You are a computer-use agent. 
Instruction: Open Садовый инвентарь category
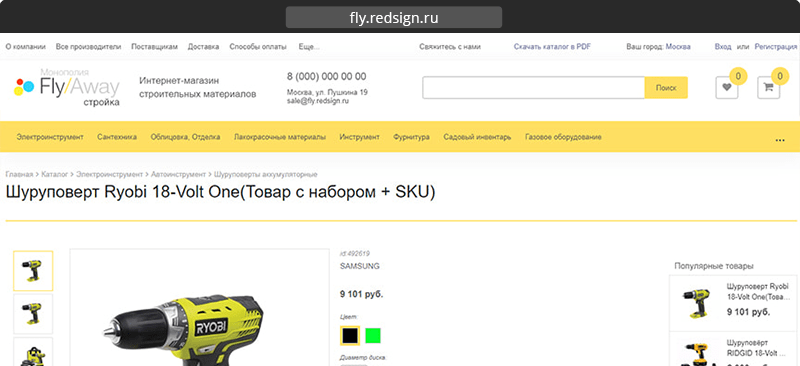click(477, 137)
